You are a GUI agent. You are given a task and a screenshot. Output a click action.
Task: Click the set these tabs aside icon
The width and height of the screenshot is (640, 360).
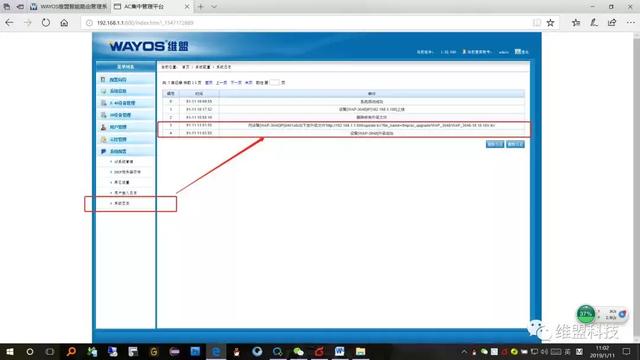point(20,7)
